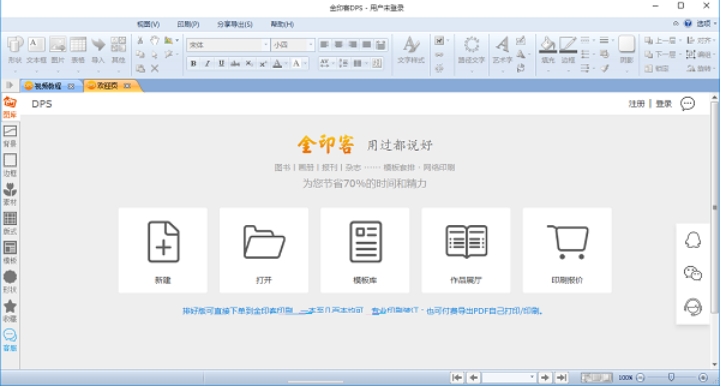
Task: Toggle Italic text formatting
Action: (207, 63)
